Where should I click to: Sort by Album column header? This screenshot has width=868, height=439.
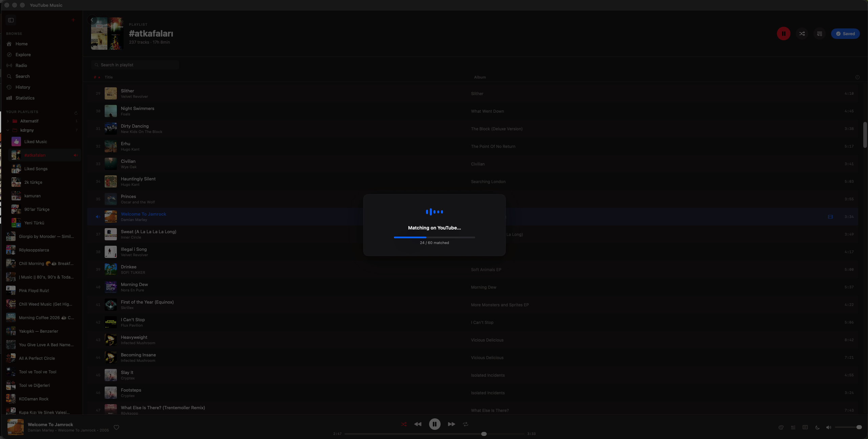pos(480,77)
